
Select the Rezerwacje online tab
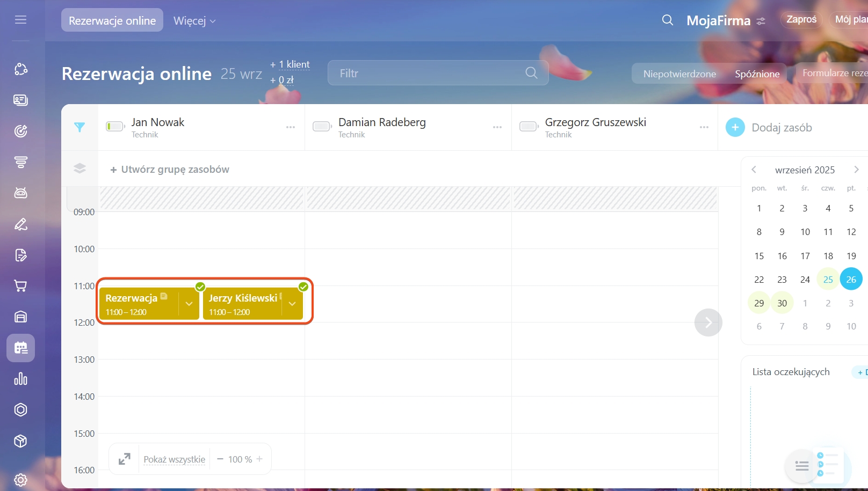click(112, 20)
